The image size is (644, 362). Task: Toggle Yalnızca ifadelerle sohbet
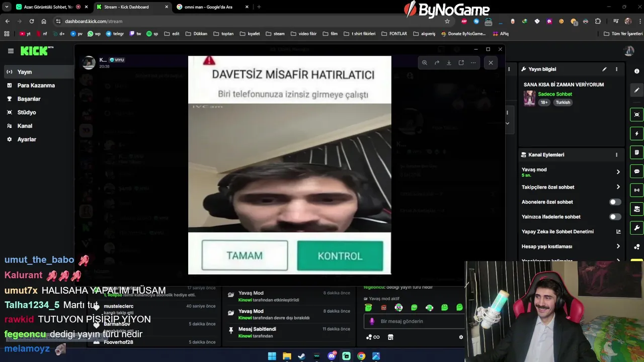pos(615,217)
